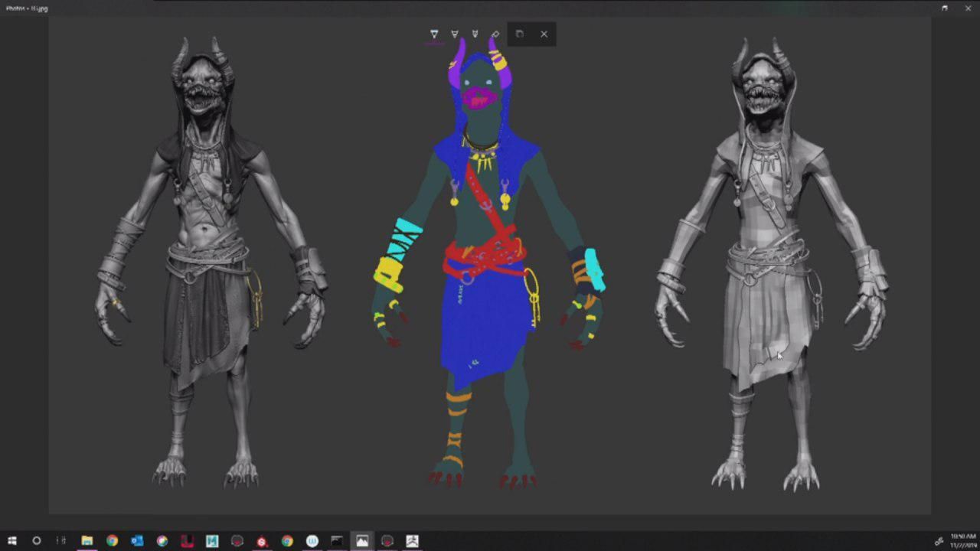Open Cortana search circle in taskbar
This screenshot has width=980, height=551.
(36, 541)
